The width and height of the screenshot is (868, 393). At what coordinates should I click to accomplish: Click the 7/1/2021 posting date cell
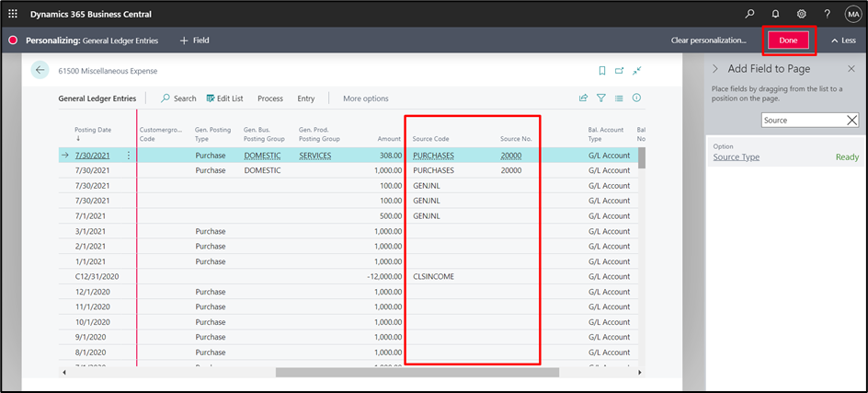(90, 215)
